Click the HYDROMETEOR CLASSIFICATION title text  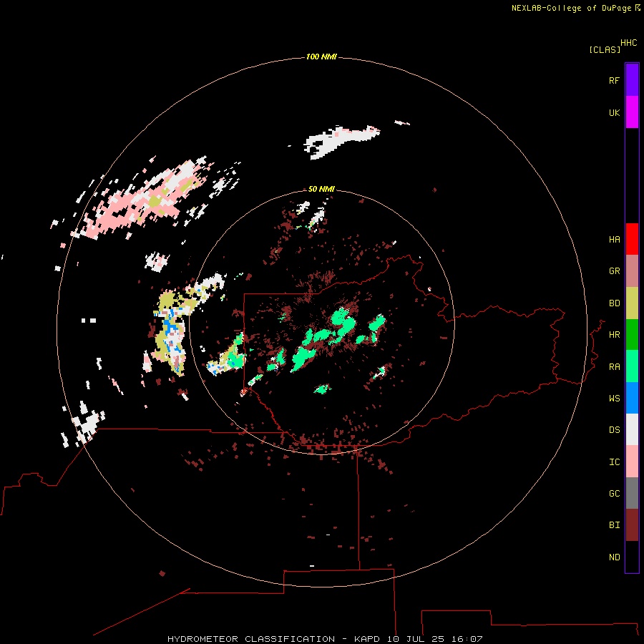coord(251,639)
